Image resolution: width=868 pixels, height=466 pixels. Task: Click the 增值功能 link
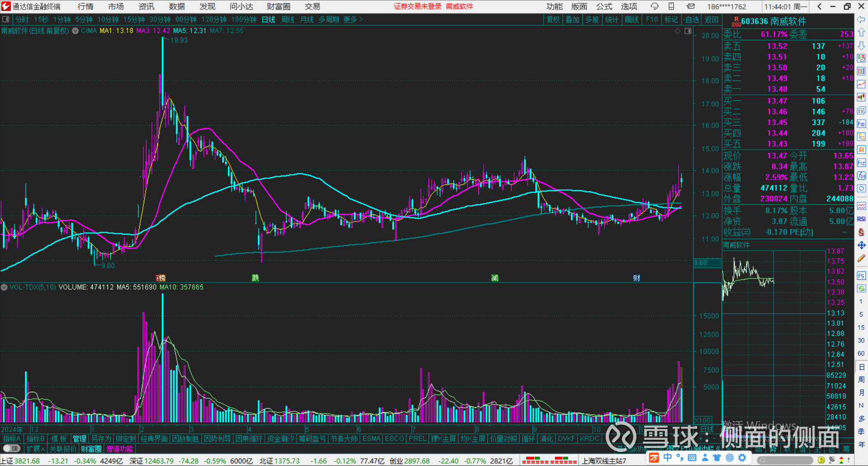(119, 449)
